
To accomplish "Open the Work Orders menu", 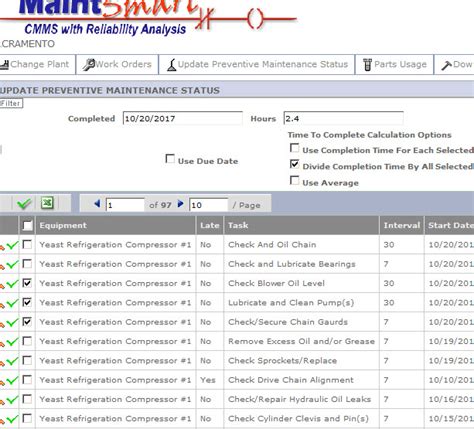I will point(117,65).
